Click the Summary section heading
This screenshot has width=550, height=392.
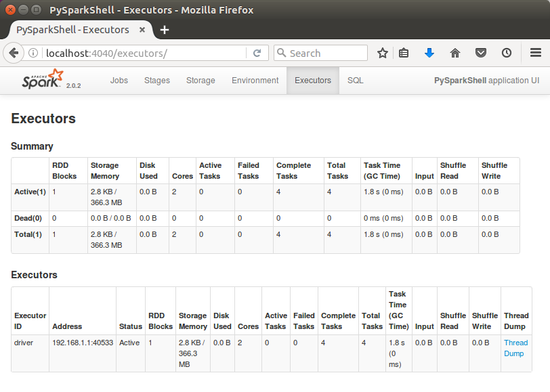tap(32, 146)
